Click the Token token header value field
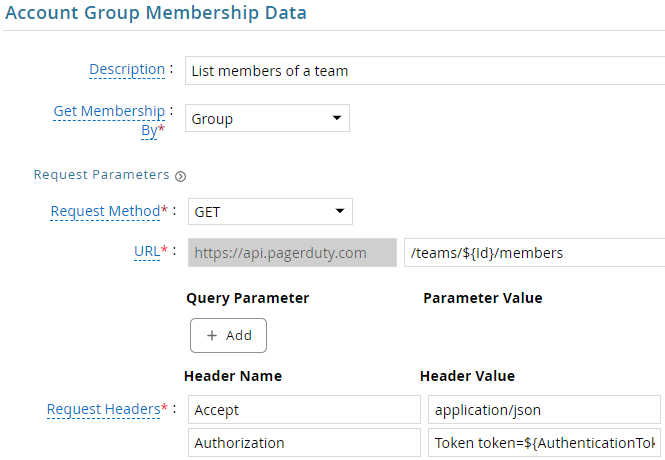Screen dimensions: 665x460 pos(544,443)
